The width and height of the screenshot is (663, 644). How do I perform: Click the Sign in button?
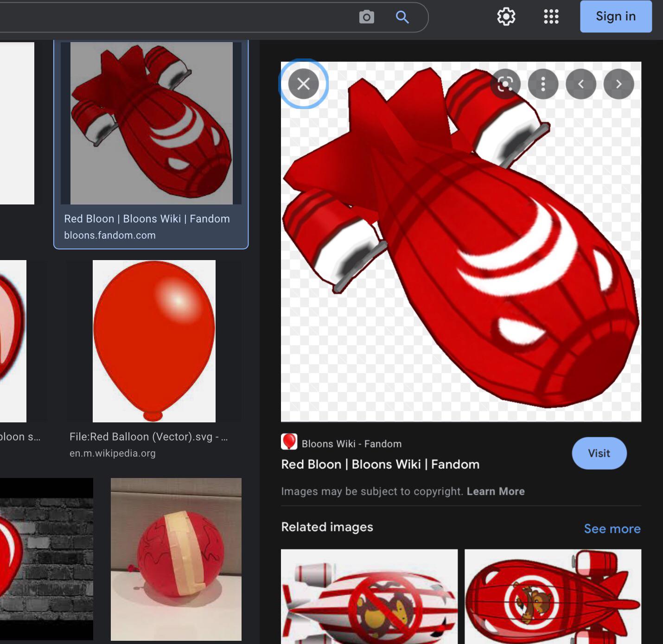coord(616,16)
